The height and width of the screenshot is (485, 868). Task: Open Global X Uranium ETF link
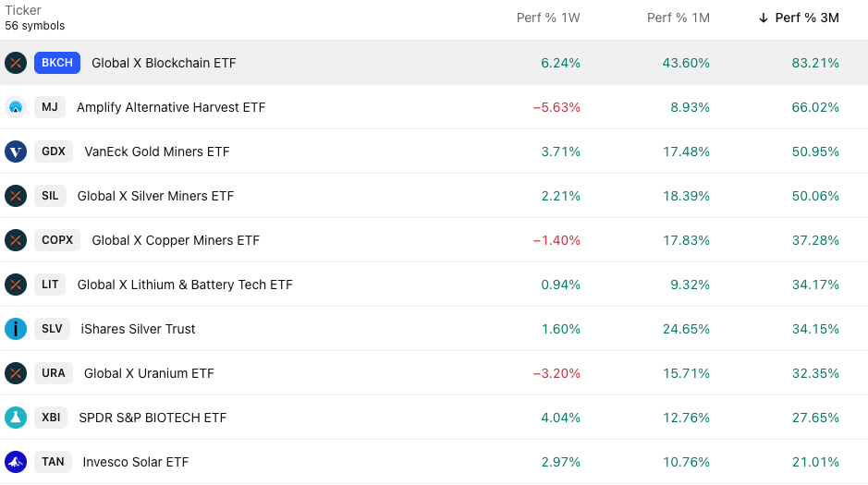[149, 373]
